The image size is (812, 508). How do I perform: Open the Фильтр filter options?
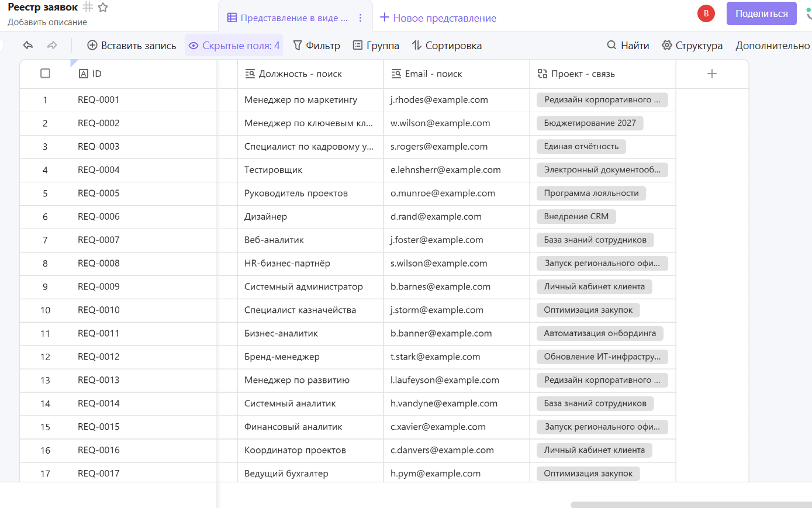click(x=316, y=46)
